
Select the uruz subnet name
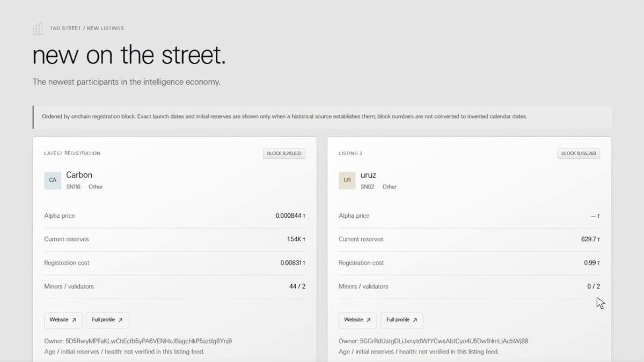[370, 175]
